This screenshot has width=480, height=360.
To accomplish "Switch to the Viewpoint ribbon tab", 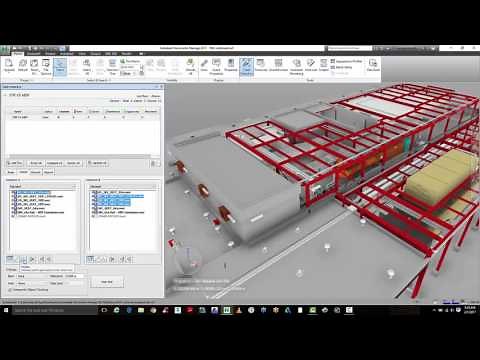I will coord(34,54).
